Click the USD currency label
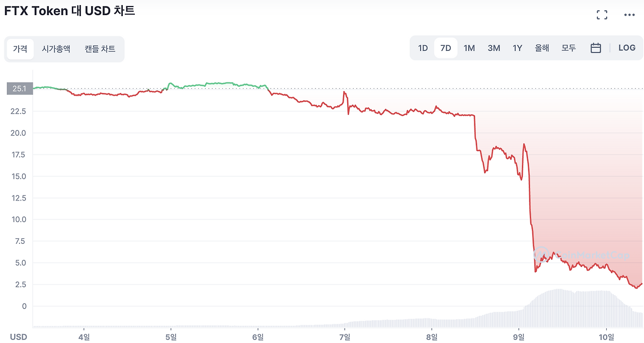The width and height of the screenshot is (644, 343). (19, 336)
